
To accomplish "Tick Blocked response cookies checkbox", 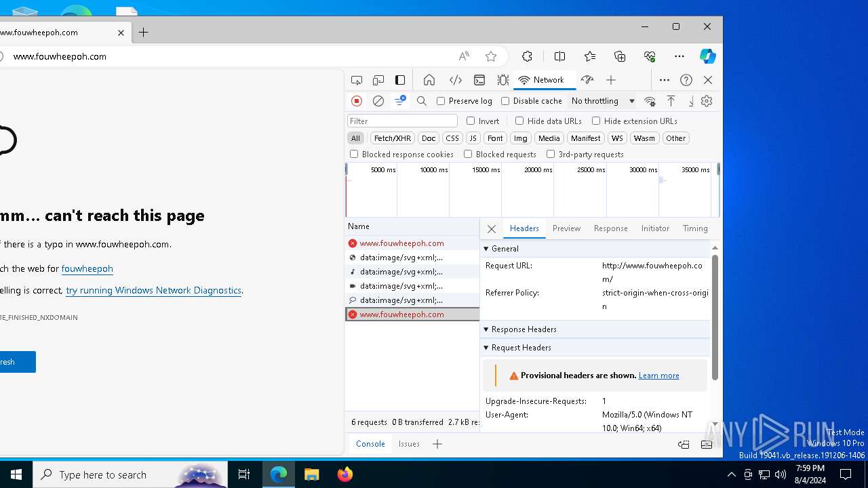I will (354, 154).
